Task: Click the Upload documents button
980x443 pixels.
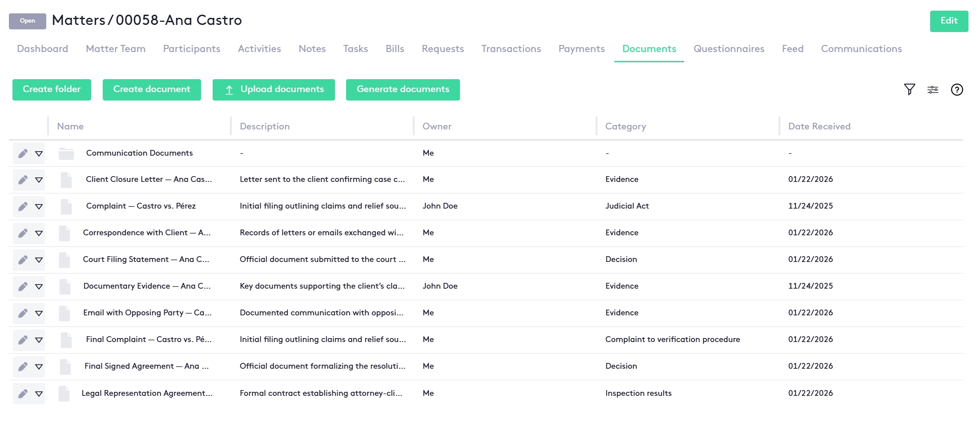Action: click(274, 90)
